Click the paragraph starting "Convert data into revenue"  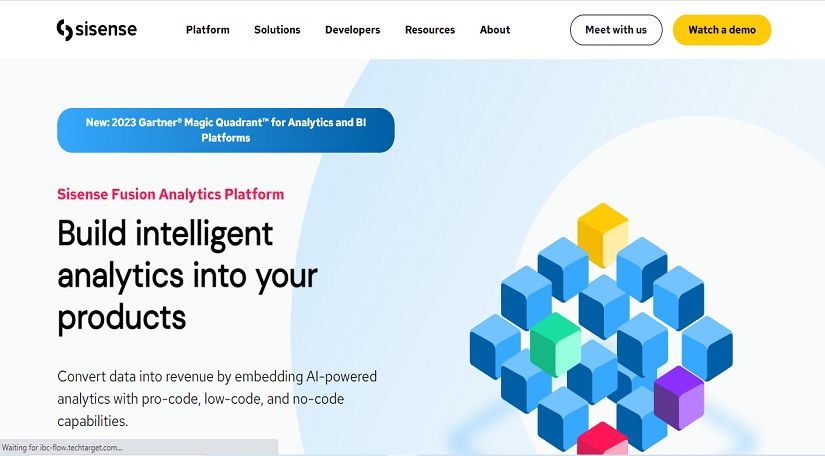[x=217, y=399]
